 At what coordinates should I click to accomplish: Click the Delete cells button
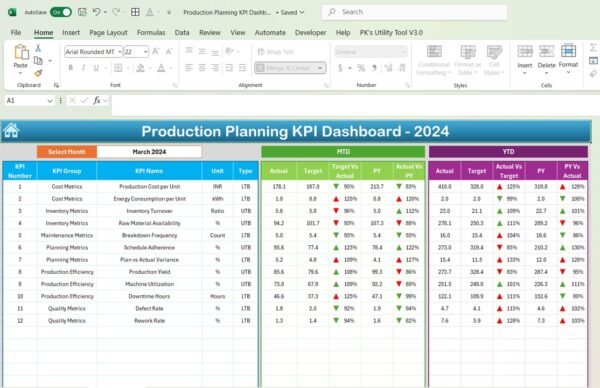coord(546,59)
